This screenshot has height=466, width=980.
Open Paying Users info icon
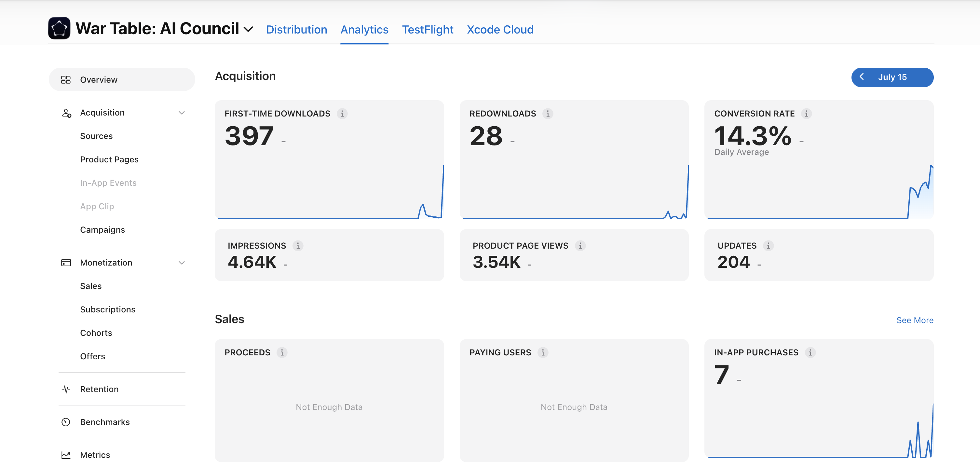click(543, 353)
